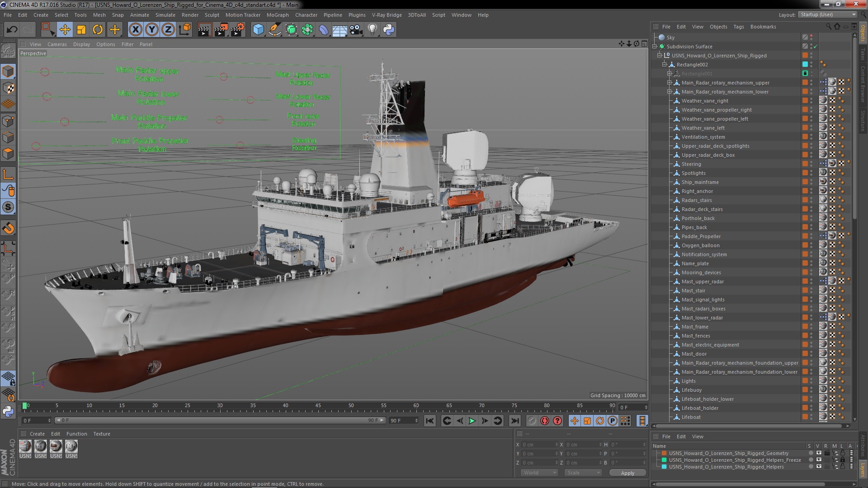Image resolution: width=868 pixels, height=488 pixels.
Task: Click the magnet snapping icon
Action: [x=8, y=228]
